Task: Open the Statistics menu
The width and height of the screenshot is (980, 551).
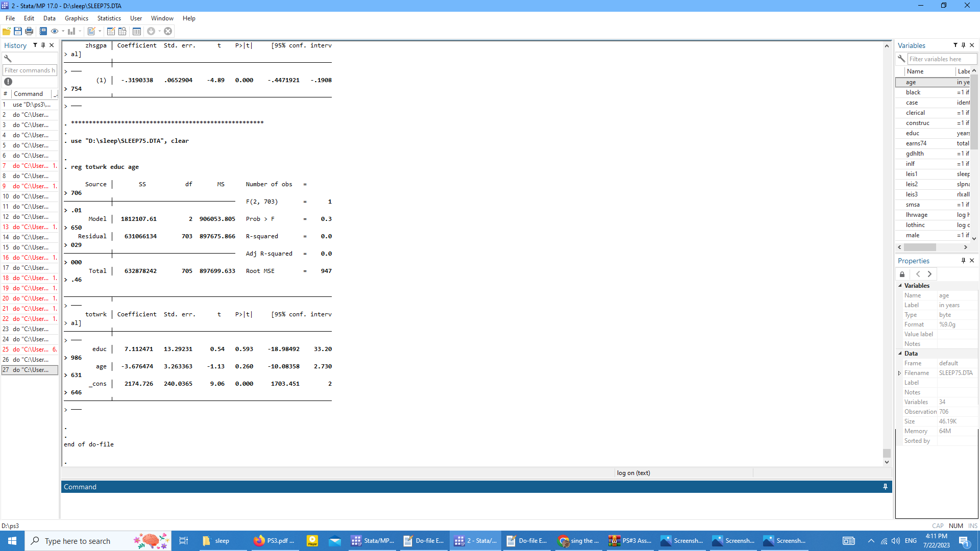Action: tap(109, 18)
